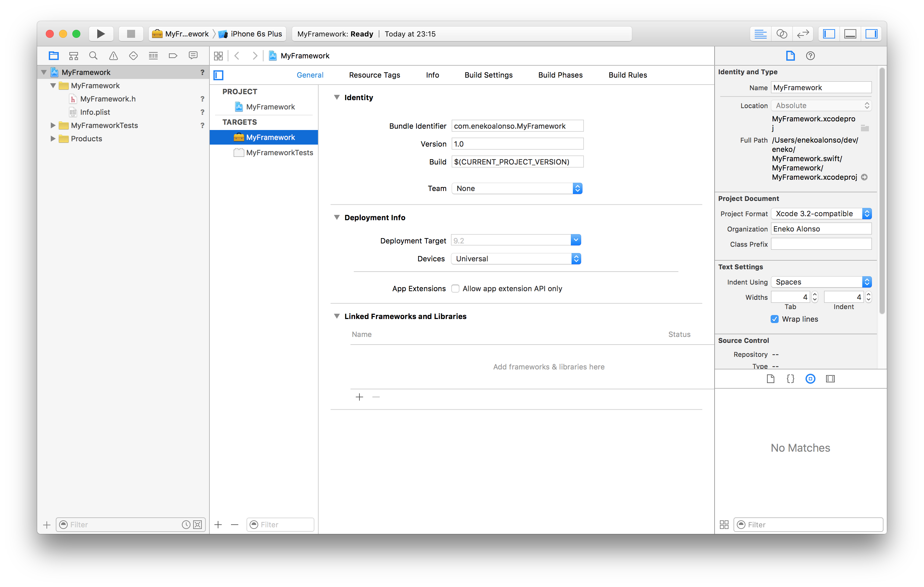Open the Object library
The image size is (924, 587).
click(810, 379)
